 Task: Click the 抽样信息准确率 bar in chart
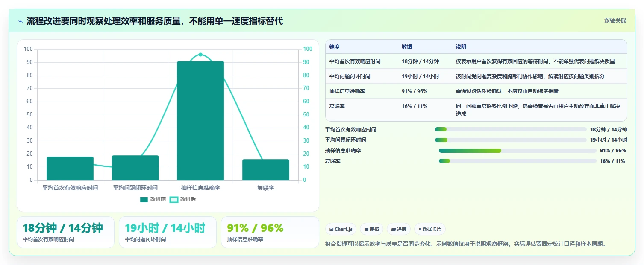point(200,121)
